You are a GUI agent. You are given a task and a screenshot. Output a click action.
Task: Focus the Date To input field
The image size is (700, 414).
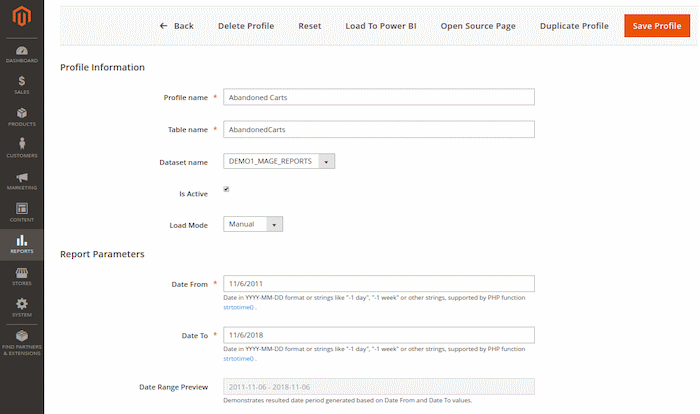pos(379,335)
